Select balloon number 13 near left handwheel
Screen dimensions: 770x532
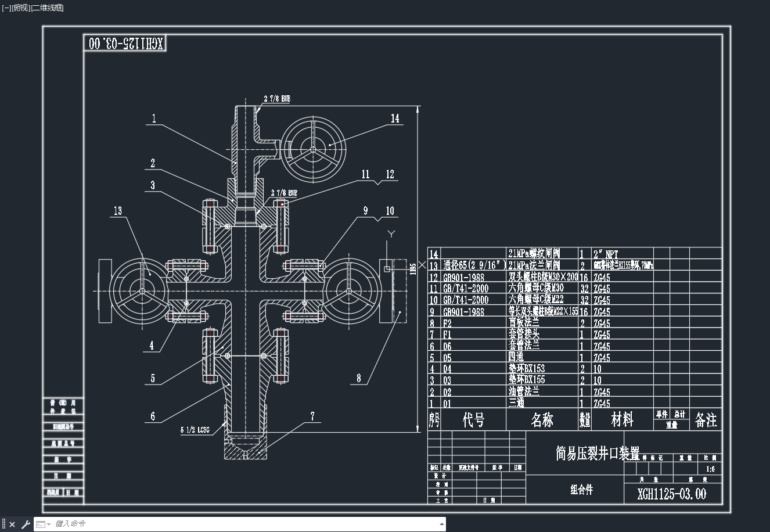(x=118, y=210)
